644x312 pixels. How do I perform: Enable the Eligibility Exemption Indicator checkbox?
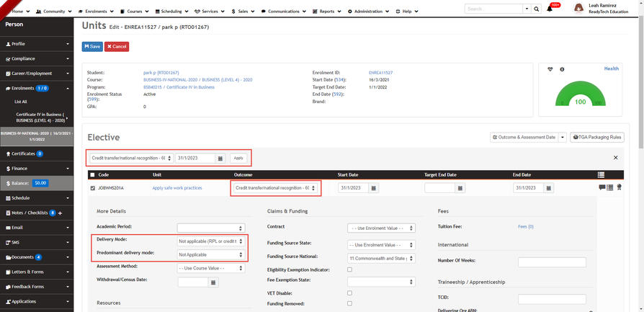[x=349, y=269]
